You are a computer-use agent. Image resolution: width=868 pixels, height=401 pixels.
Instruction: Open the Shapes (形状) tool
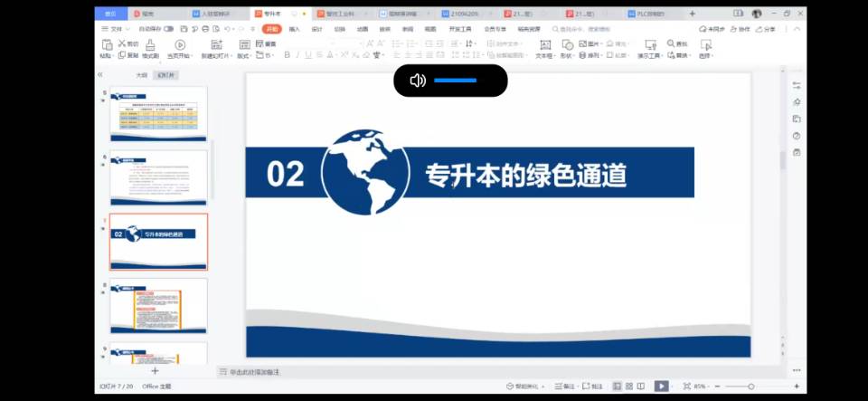pyautogui.click(x=567, y=45)
